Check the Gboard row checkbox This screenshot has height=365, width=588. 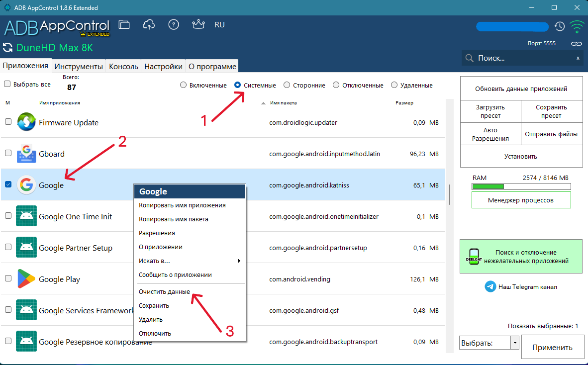tap(8, 153)
